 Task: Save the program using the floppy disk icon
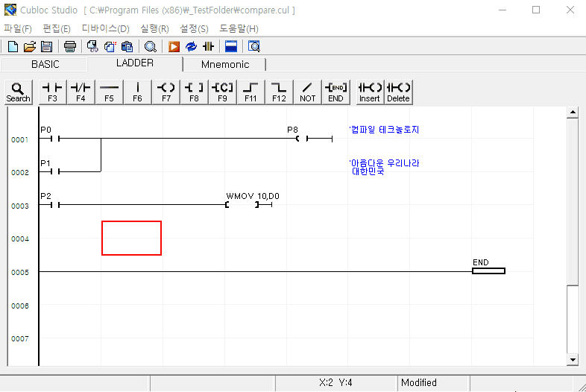click(x=46, y=46)
